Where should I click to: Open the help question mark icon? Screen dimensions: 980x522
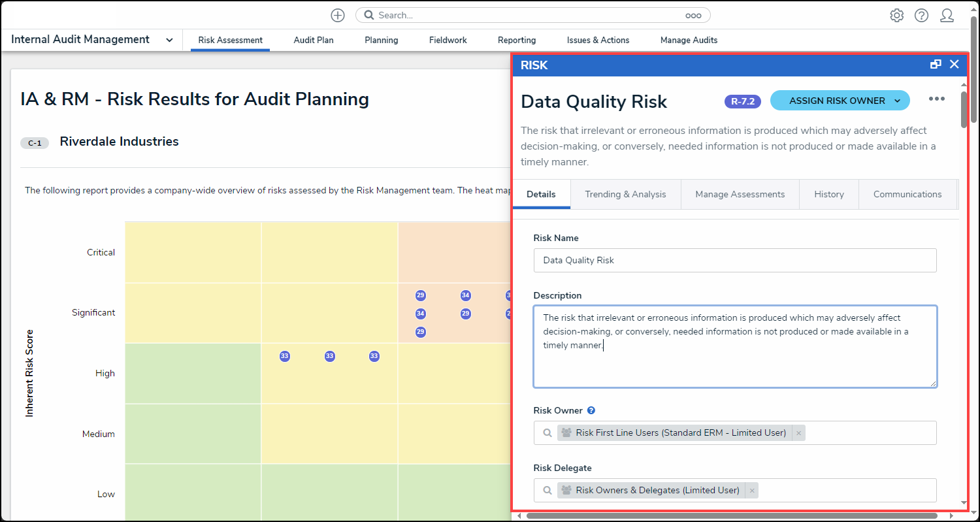(x=921, y=16)
